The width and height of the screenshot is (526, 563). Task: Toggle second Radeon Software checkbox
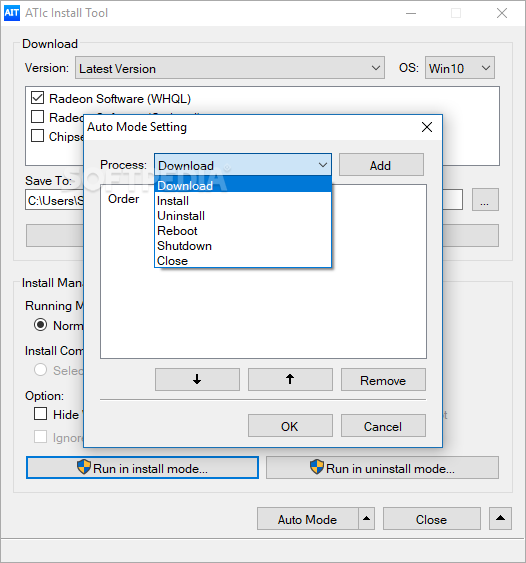[x=38, y=117]
